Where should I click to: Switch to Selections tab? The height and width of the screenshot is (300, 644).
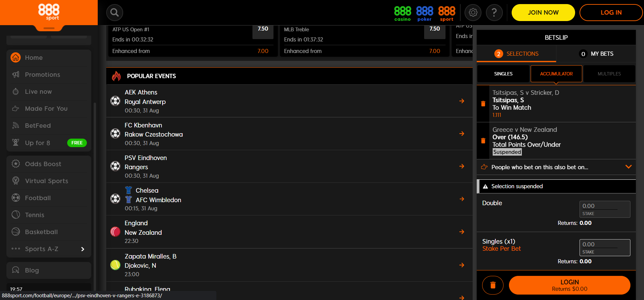point(516,54)
